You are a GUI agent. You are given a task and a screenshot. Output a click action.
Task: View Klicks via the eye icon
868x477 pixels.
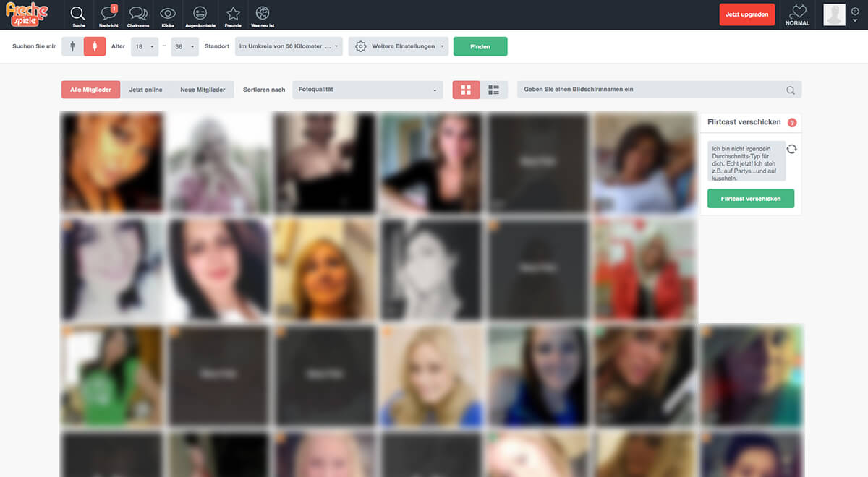[168, 15]
